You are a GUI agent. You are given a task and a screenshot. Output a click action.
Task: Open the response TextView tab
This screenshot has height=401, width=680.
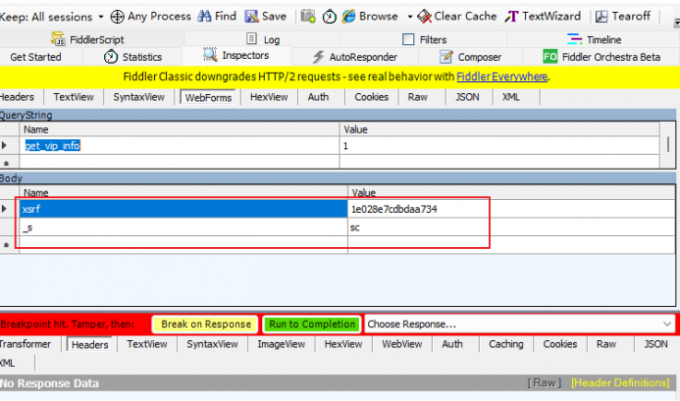[x=147, y=344]
